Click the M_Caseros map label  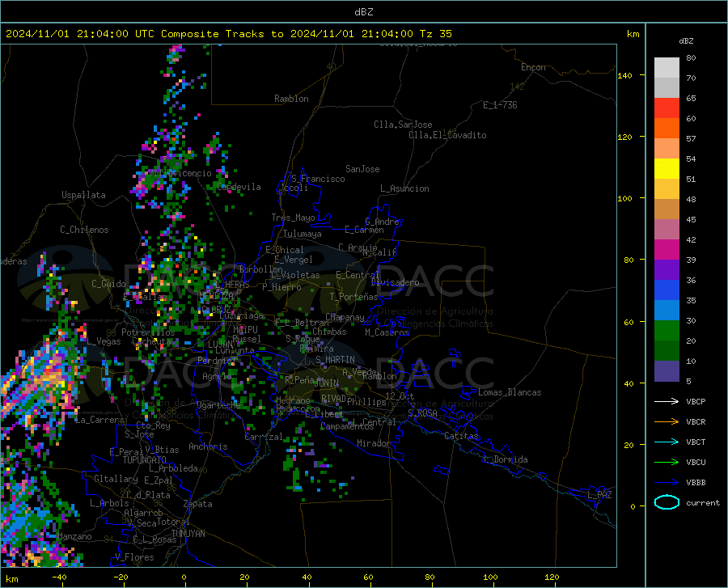click(x=387, y=332)
